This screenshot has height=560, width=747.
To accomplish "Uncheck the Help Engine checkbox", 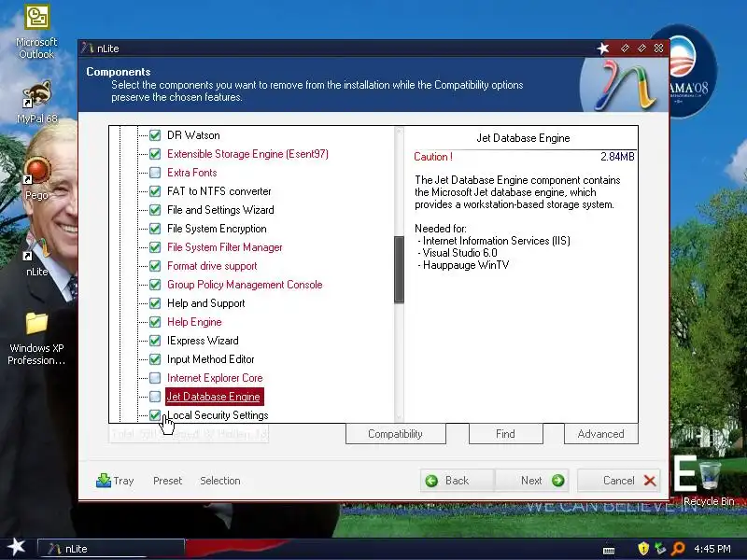I will tap(155, 322).
